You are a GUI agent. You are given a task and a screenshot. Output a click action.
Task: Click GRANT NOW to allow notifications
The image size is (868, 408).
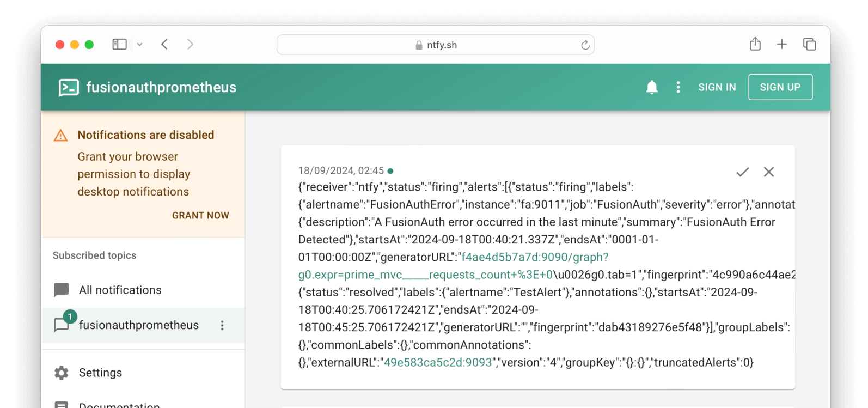click(x=200, y=215)
